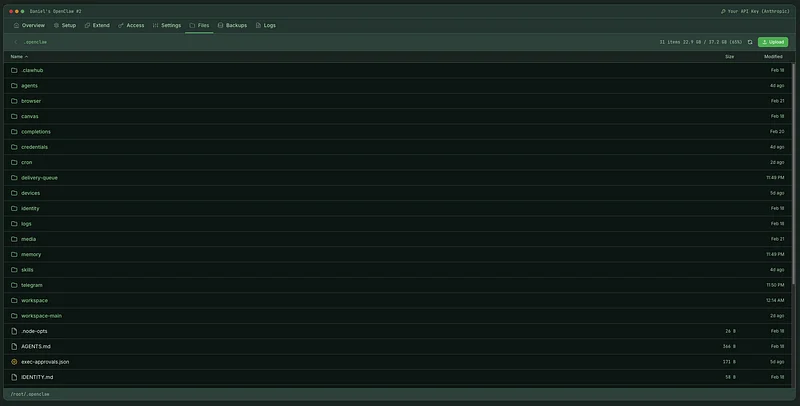Image resolution: width=800 pixels, height=406 pixels.
Task: Click the orange icon for exec-approvals.json
Action: (14, 362)
